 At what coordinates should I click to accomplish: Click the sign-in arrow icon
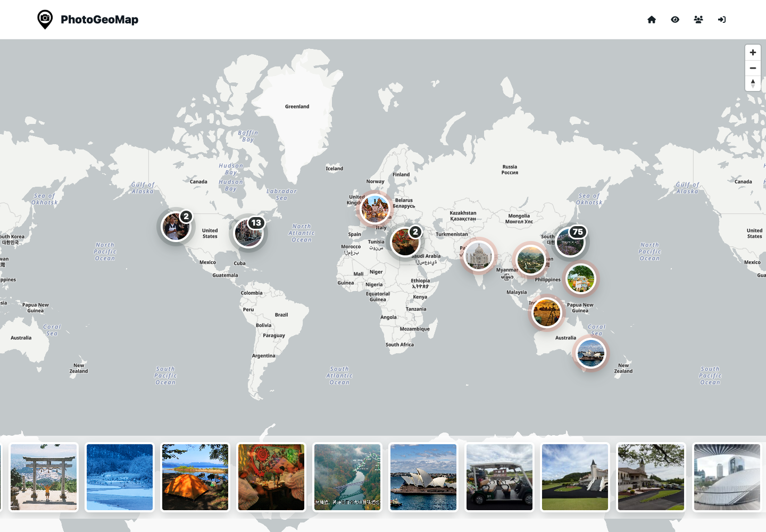[x=722, y=20]
